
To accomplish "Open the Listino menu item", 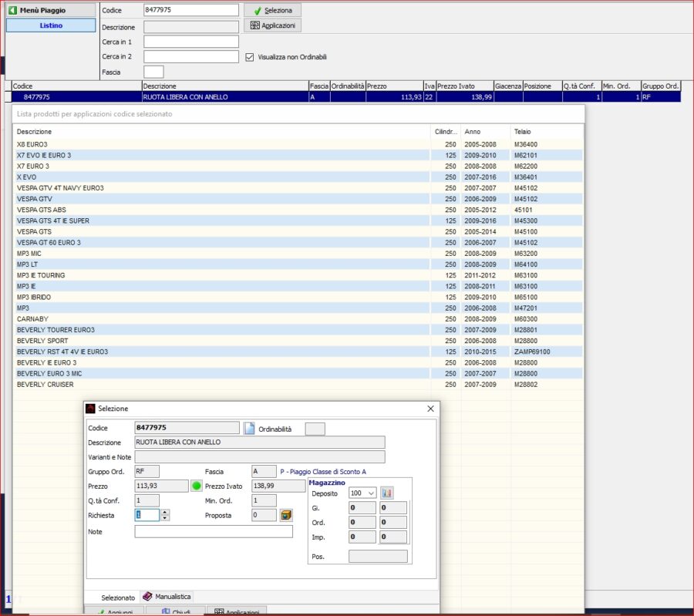I will tap(51, 25).
